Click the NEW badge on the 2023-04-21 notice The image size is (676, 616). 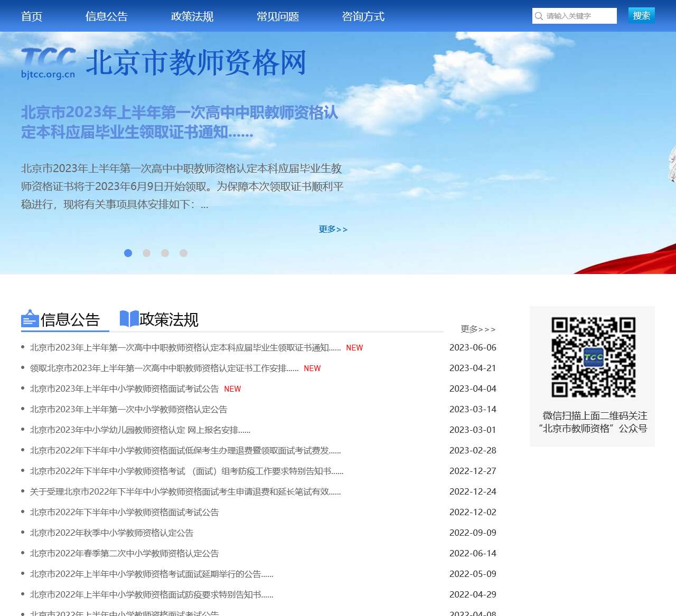(x=312, y=368)
